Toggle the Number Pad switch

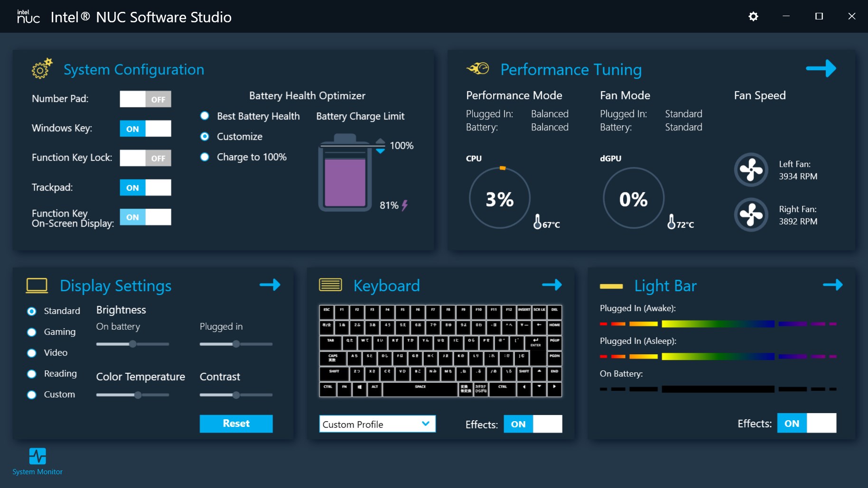click(x=145, y=99)
